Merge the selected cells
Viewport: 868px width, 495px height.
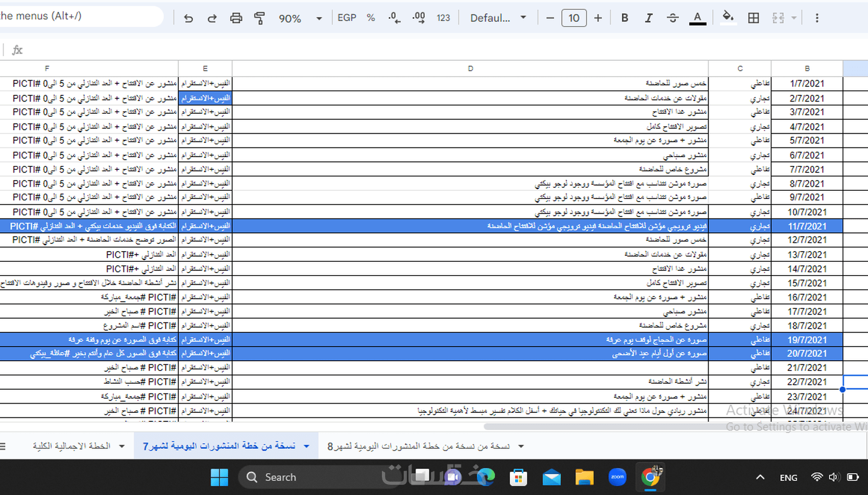(x=778, y=18)
